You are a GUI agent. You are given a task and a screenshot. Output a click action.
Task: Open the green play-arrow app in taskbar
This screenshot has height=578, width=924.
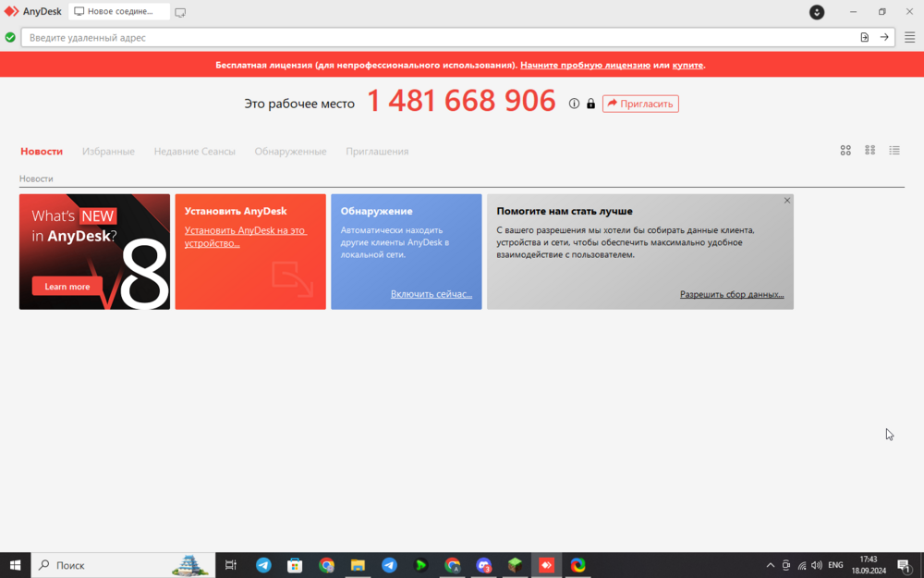point(420,565)
